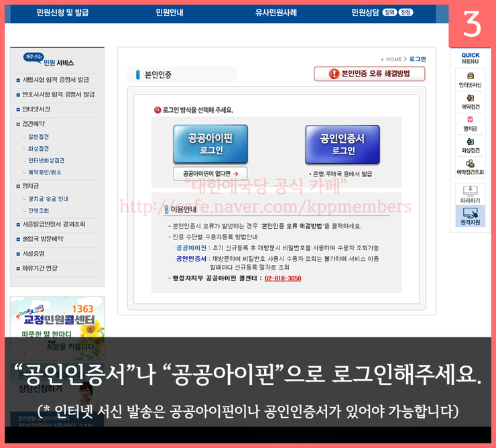496x448 pixels.
Task: Go to the 유사민원사례 top menu
Action: tap(277, 13)
